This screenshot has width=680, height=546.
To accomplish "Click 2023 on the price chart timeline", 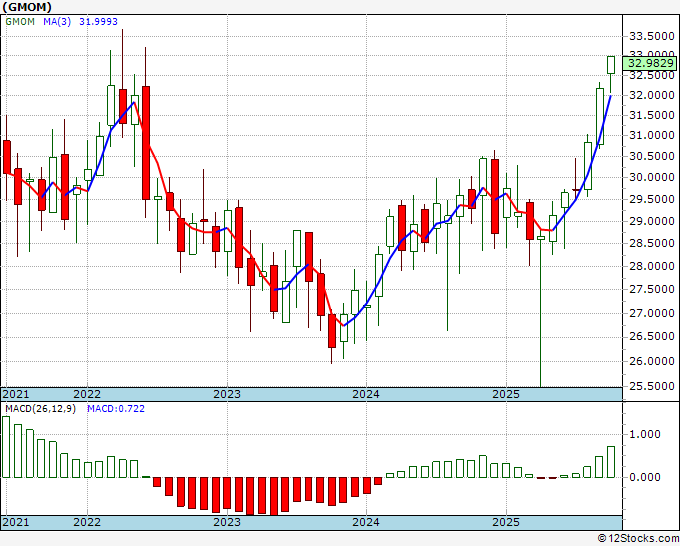I will pyautogui.click(x=227, y=394).
